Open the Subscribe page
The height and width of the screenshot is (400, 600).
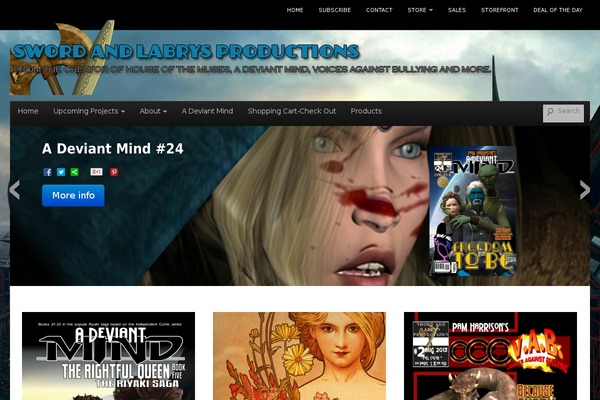[334, 10]
